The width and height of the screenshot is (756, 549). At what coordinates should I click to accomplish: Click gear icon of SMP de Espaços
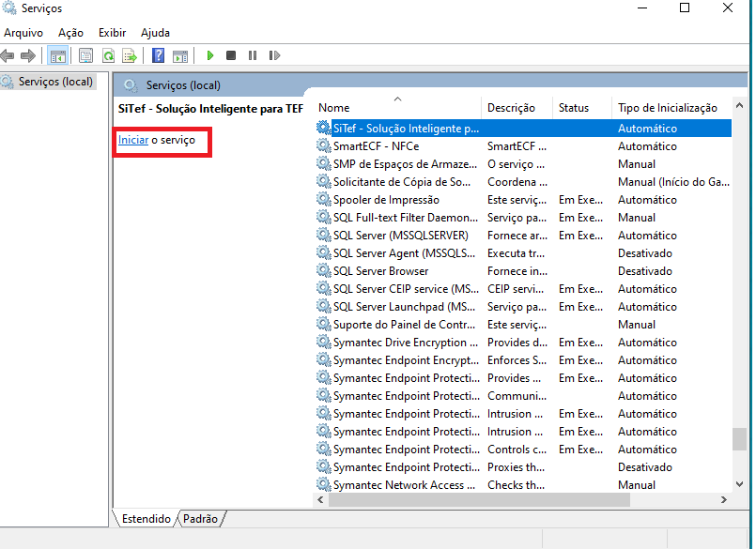323,163
